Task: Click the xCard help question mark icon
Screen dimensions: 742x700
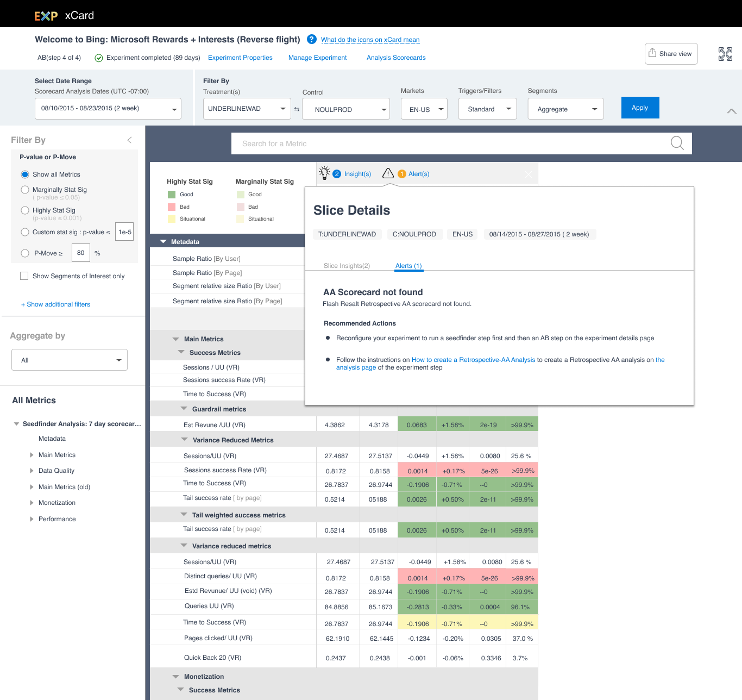Action: coord(311,39)
